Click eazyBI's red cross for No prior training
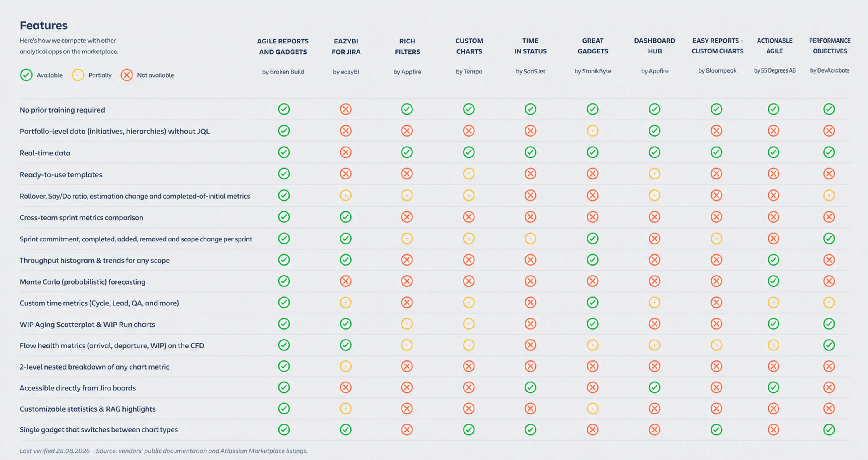 coord(346,109)
